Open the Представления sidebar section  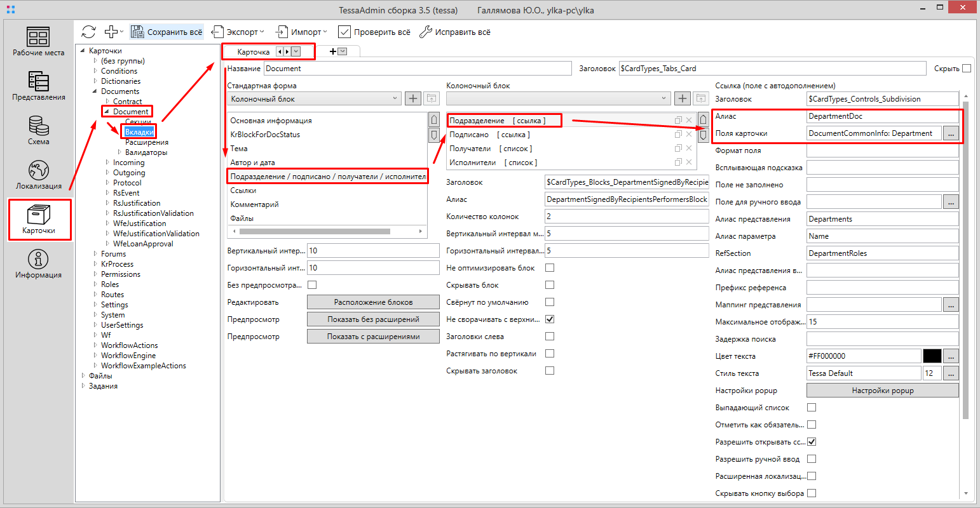tap(38, 85)
